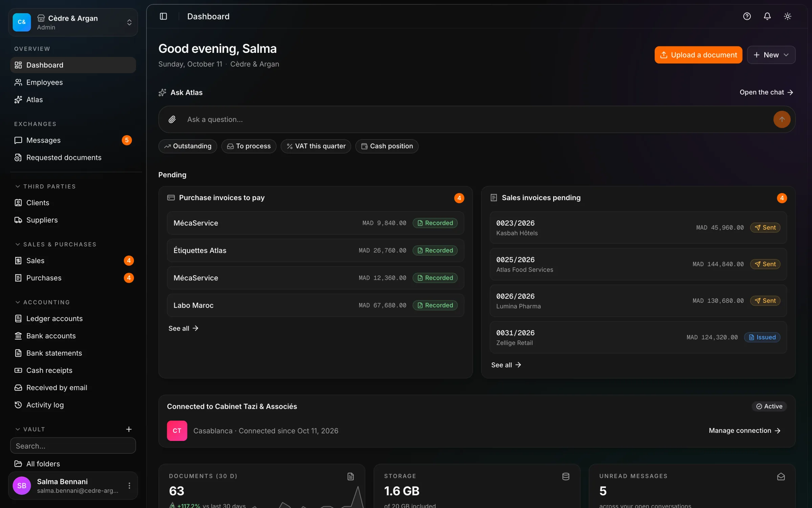The height and width of the screenshot is (508, 812).
Task: Toggle the sidebar panel icon
Action: click(x=163, y=16)
